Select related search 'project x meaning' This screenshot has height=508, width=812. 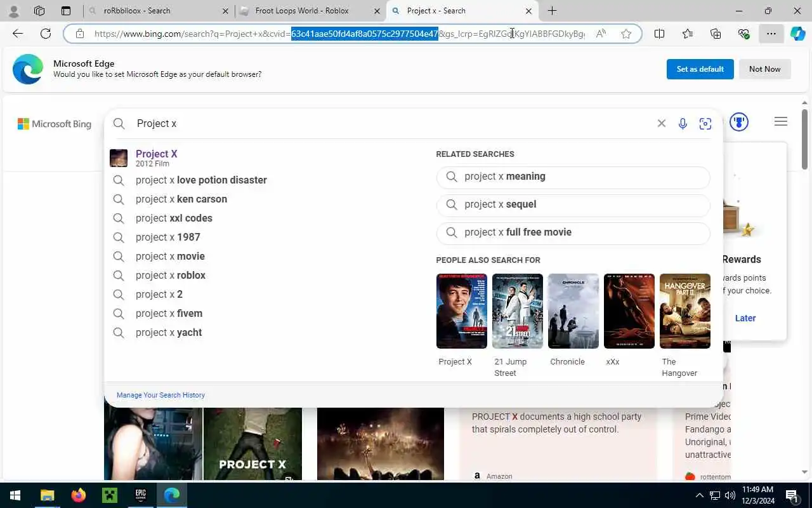coord(573,177)
